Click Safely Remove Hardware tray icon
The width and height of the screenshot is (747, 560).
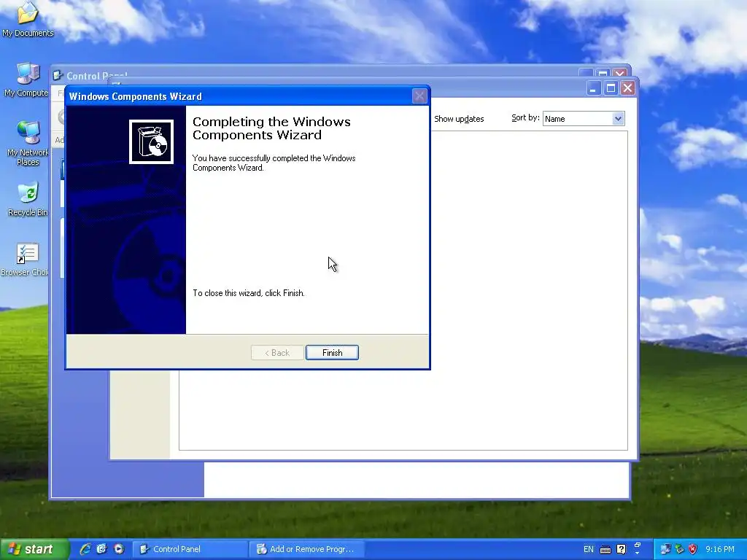click(x=679, y=550)
